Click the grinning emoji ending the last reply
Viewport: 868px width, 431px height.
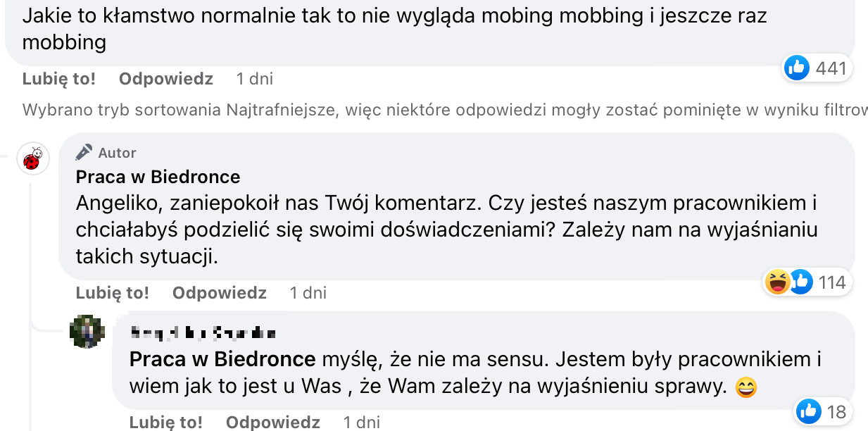(746, 387)
